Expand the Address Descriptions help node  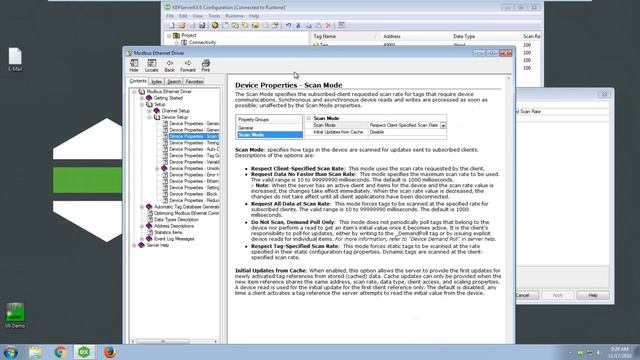pos(142,226)
